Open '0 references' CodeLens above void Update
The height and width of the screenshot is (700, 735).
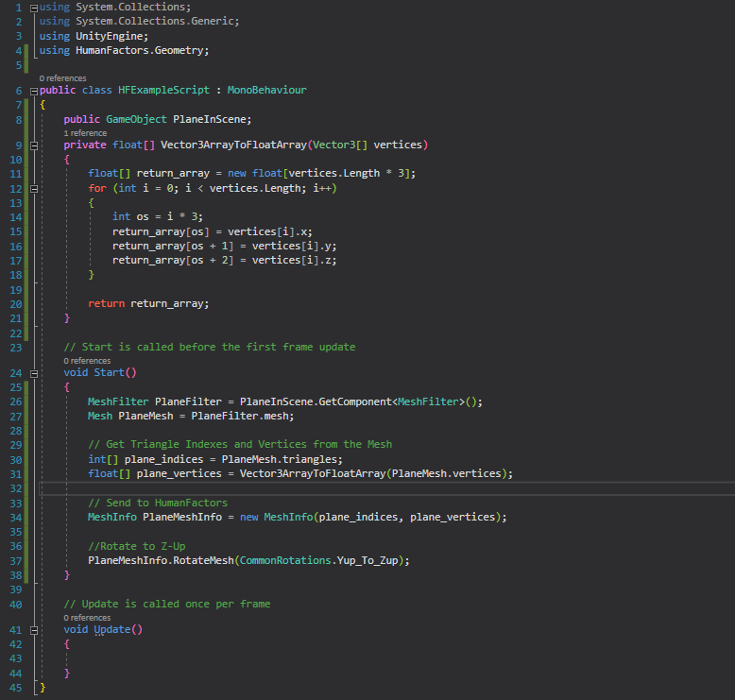tap(87, 618)
